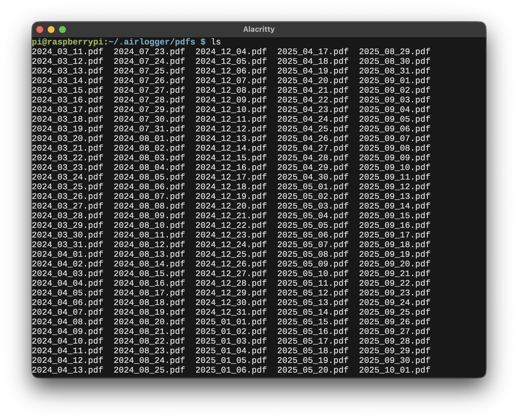Click the filename 2024_07_23.pdf
This screenshot has height=420, width=518.
149,51
